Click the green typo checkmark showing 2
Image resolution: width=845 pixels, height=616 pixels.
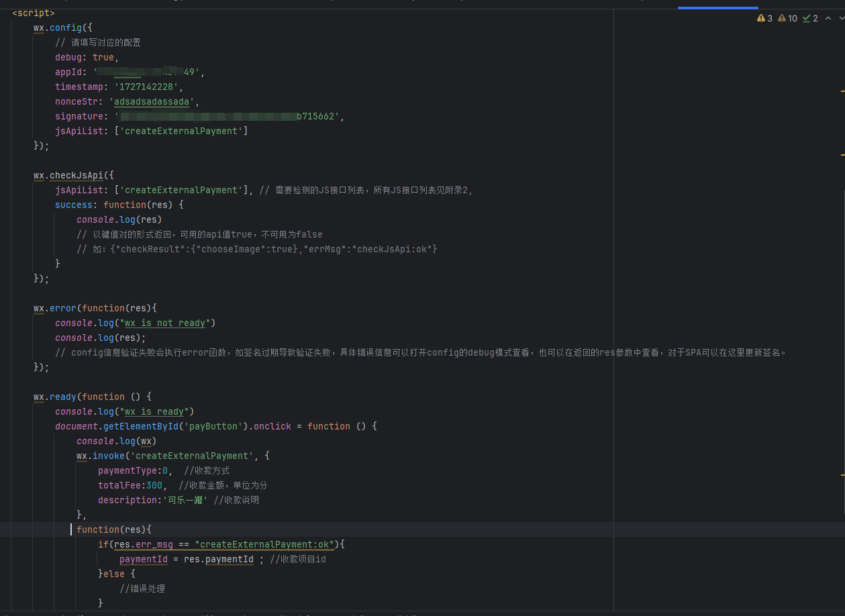click(810, 18)
